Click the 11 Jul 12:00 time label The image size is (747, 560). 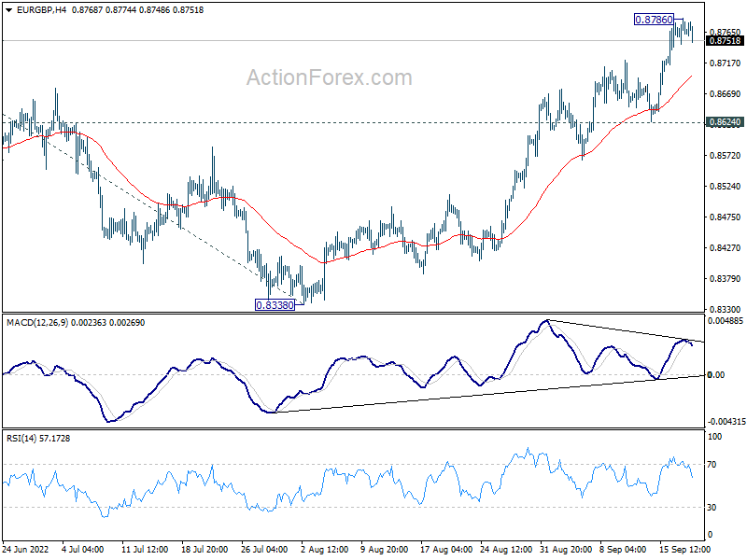pyautogui.click(x=145, y=550)
